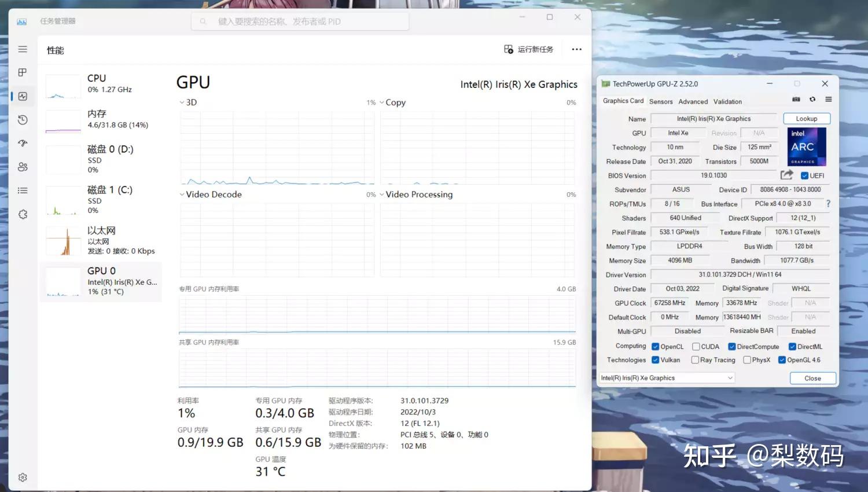The height and width of the screenshot is (492, 868).
Task: Refresh GPU-Z readings with the refresh icon
Action: tap(812, 99)
